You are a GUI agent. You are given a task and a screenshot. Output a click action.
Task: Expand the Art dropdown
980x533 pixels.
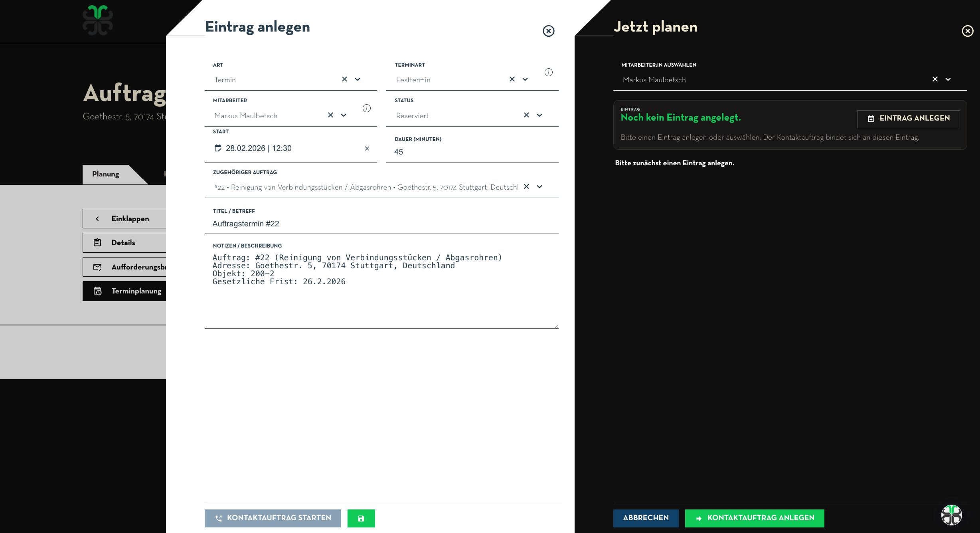coord(358,79)
